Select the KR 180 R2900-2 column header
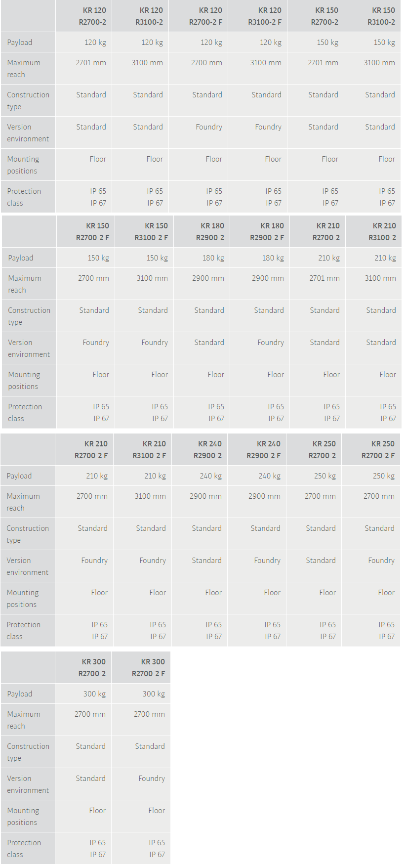 (x=210, y=232)
